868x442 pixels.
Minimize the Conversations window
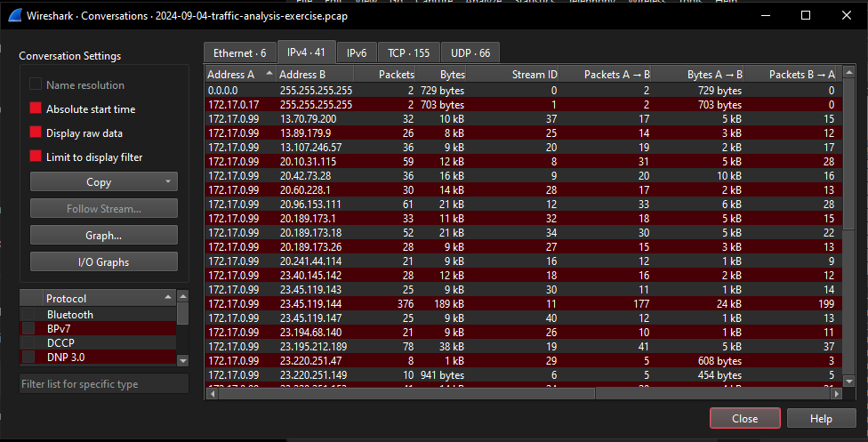pyautogui.click(x=766, y=15)
